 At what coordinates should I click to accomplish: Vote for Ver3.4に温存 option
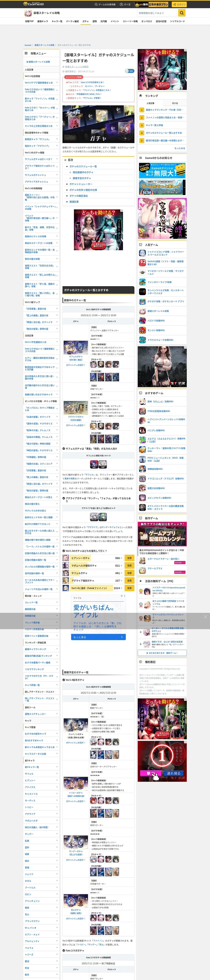(x=129, y=588)
